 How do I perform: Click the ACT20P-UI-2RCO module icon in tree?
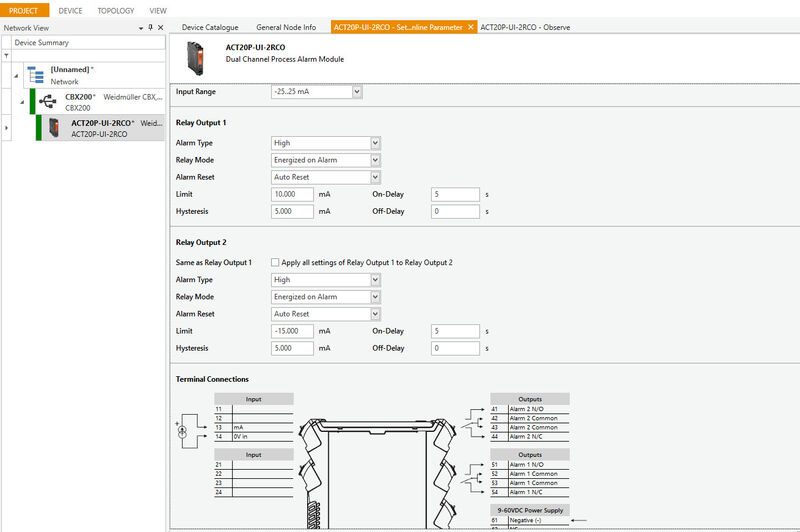54,127
